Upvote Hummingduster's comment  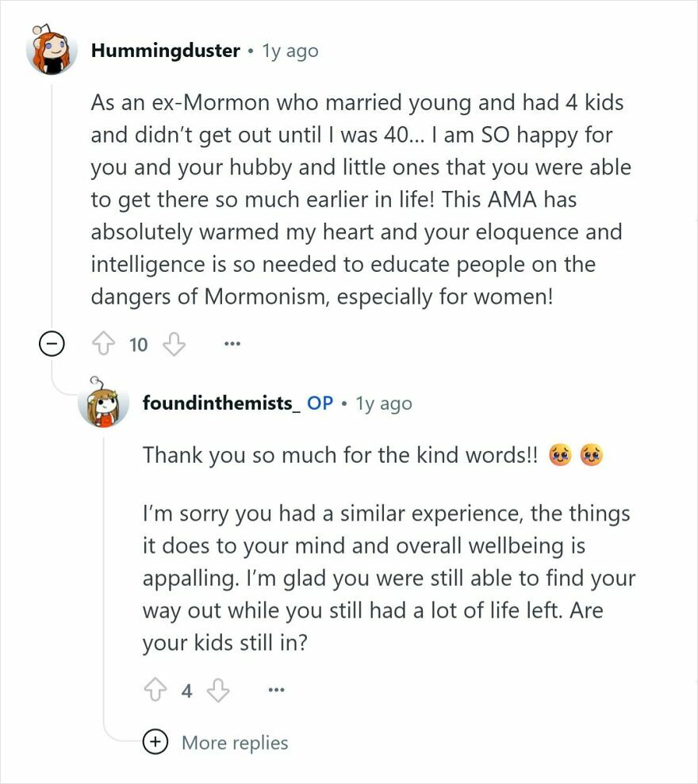[x=105, y=344]
